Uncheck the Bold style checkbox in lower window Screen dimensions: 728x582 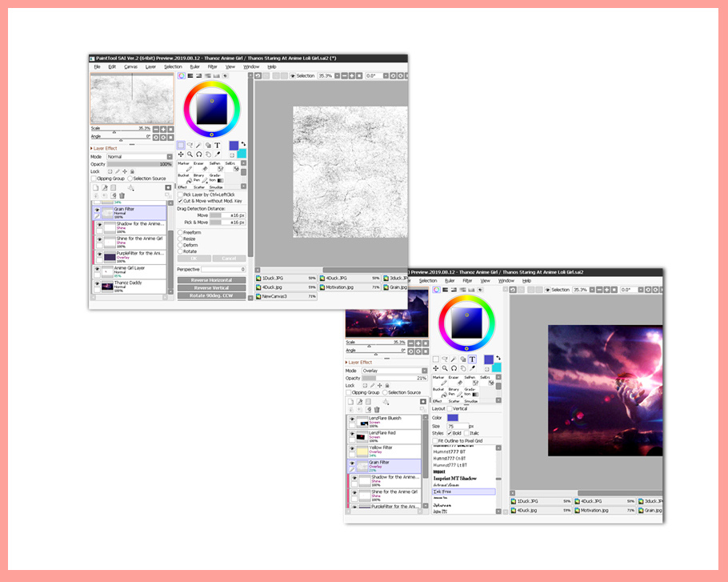point(450,433)
